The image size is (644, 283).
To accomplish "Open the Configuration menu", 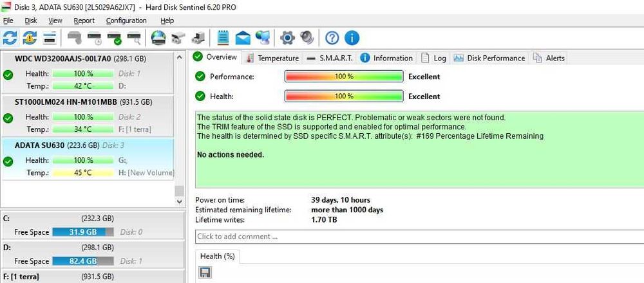I will point(126,21).
